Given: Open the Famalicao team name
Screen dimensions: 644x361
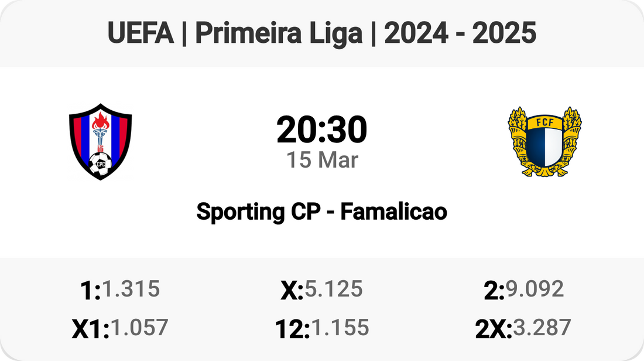Looking at the screenshot, I should coord(393,212).
